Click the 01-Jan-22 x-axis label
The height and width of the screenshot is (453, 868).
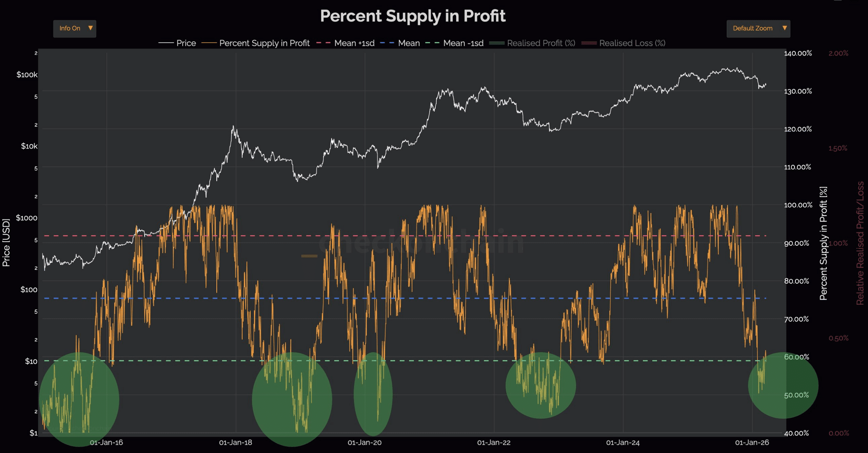[x=494, y=443]
